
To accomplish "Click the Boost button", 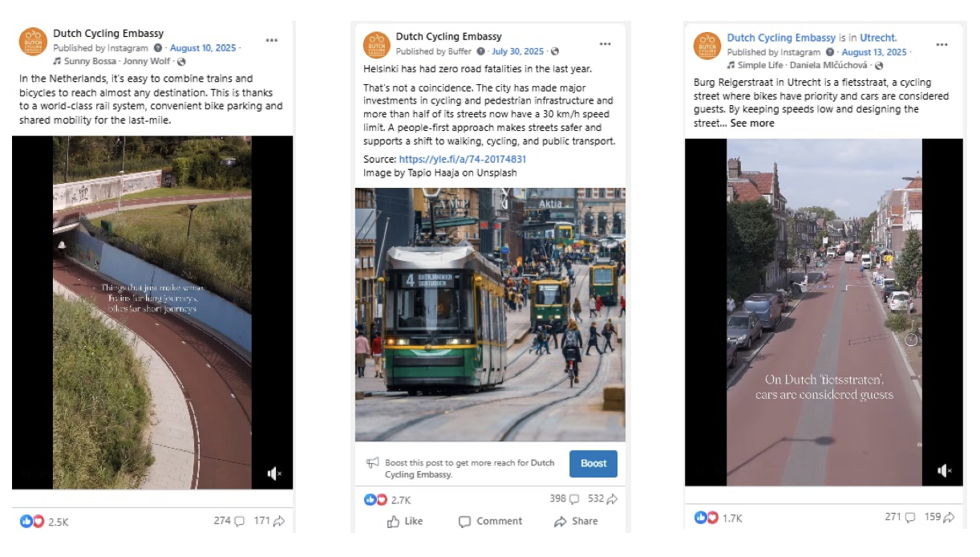I will tap(593, 463).
